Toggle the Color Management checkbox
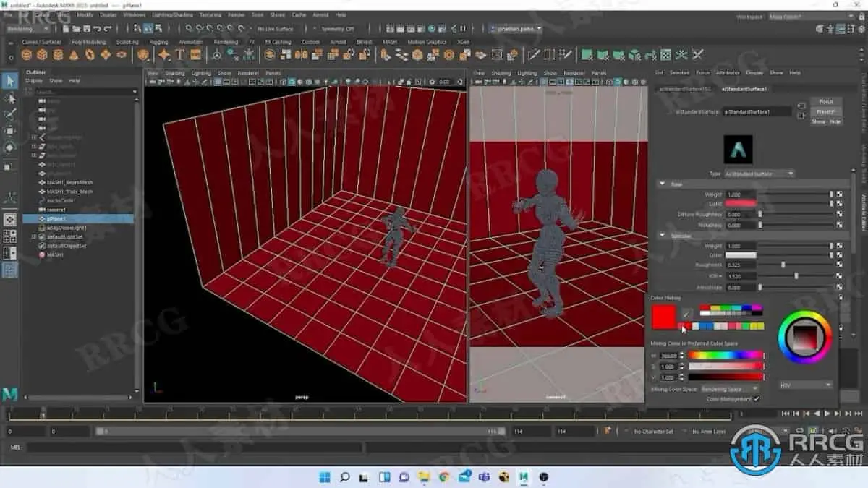Image resolution: width=868 pixels, height=488 pixels. click(757, 399)
